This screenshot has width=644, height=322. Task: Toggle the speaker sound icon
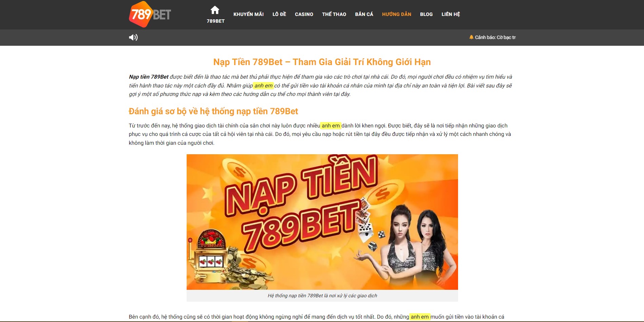tap(133, 37)
